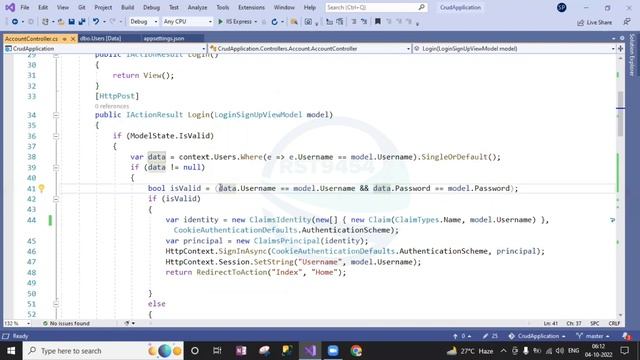Screen dimensions: 640x360
Task: Collapse the if isValid block at line 42
Action: [x=56, y=199]
